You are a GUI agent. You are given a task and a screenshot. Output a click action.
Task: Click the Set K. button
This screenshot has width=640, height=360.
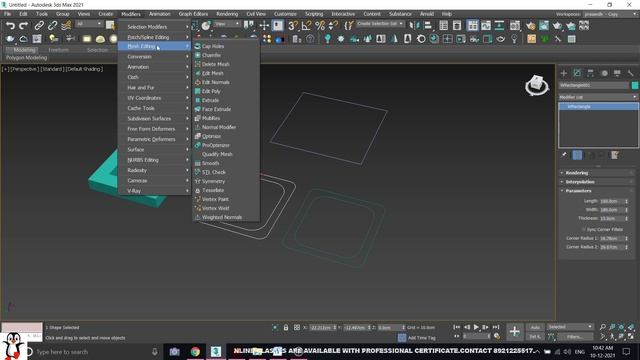[535, 336]
